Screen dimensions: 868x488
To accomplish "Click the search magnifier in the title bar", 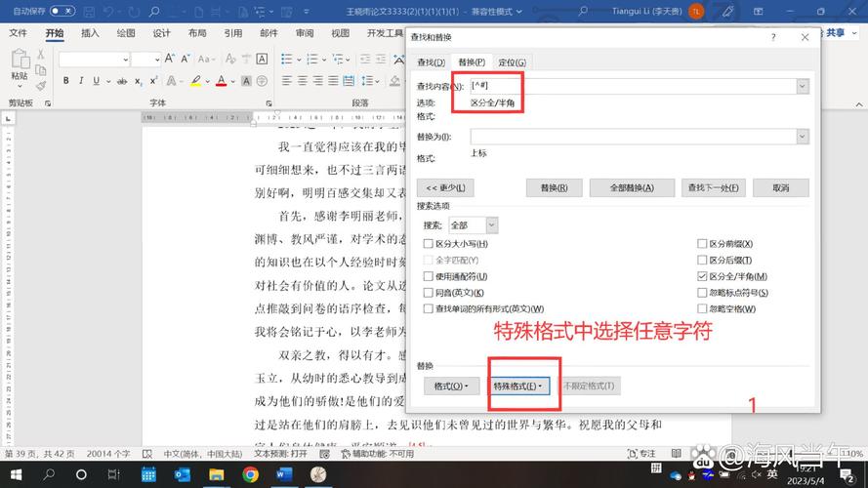I will [583, 11].
